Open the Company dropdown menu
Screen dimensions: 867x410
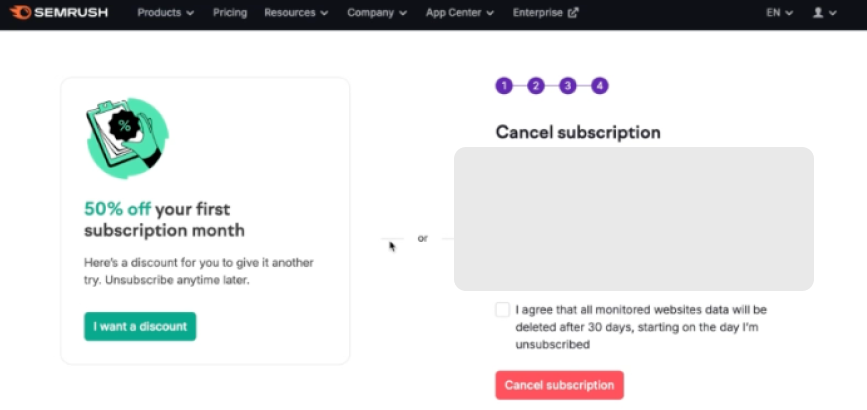click(377, 13)
